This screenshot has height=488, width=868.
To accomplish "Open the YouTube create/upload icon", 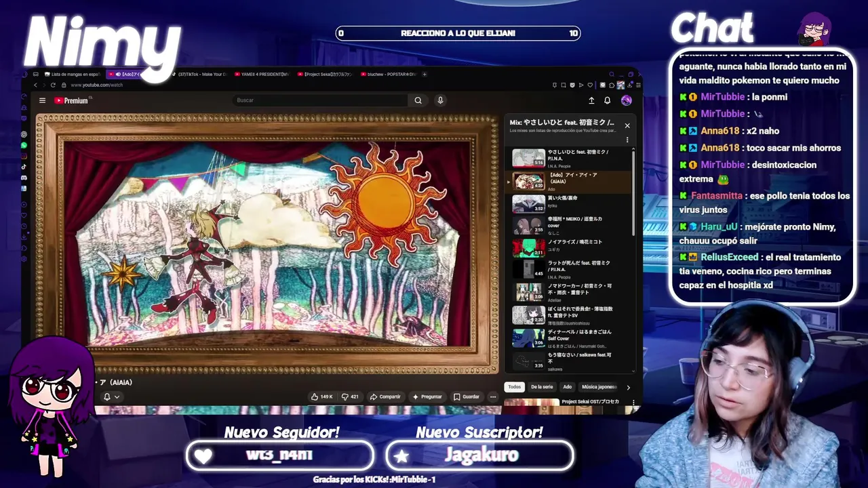I will [591, 100].
